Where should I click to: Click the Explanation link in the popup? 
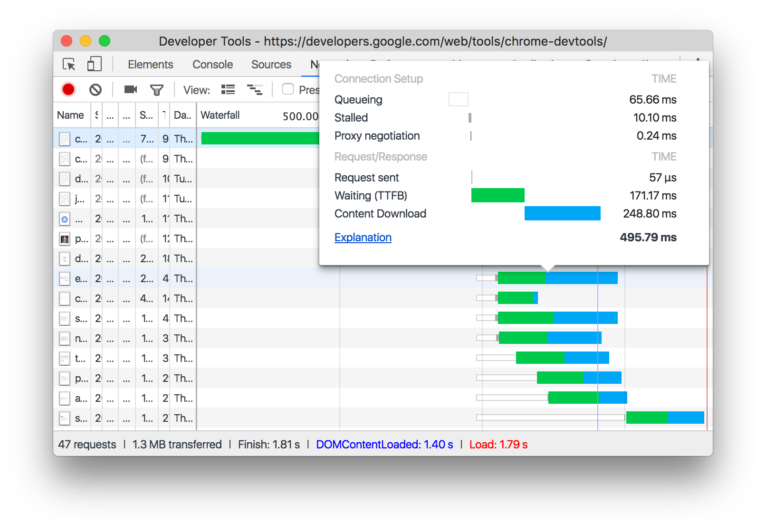coord(363,237)
